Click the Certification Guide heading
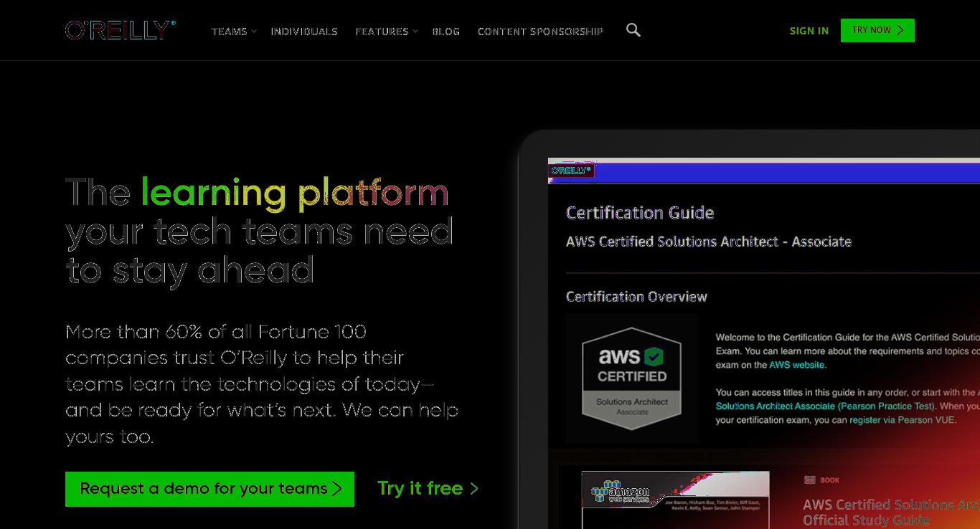This screenshot has height=529, width=980. coord(640,213)
